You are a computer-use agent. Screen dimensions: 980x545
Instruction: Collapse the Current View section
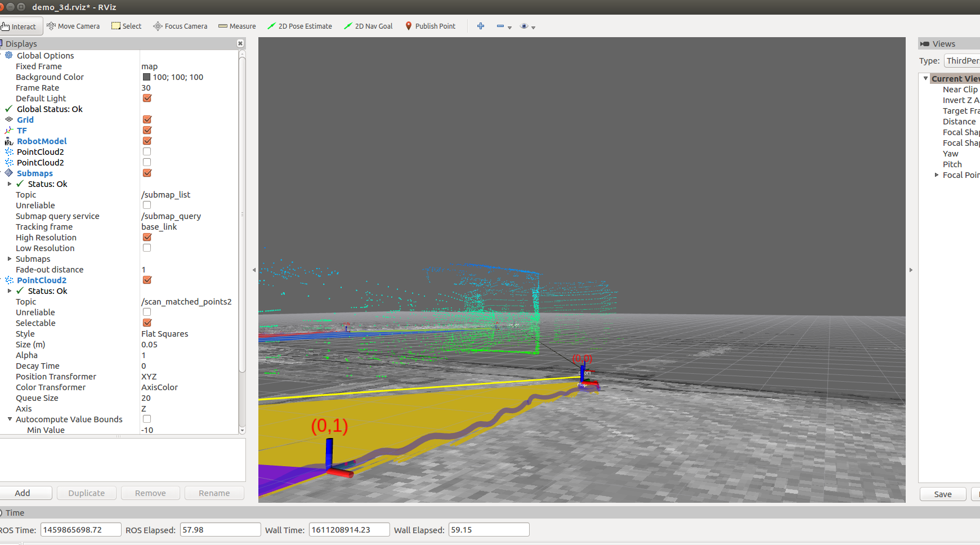point(925,78)
